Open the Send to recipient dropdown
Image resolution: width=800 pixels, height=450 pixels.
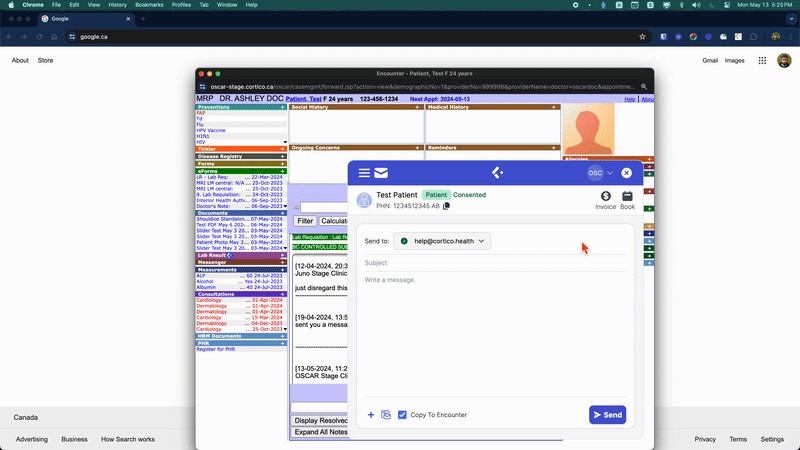click(x=442, y=241)
